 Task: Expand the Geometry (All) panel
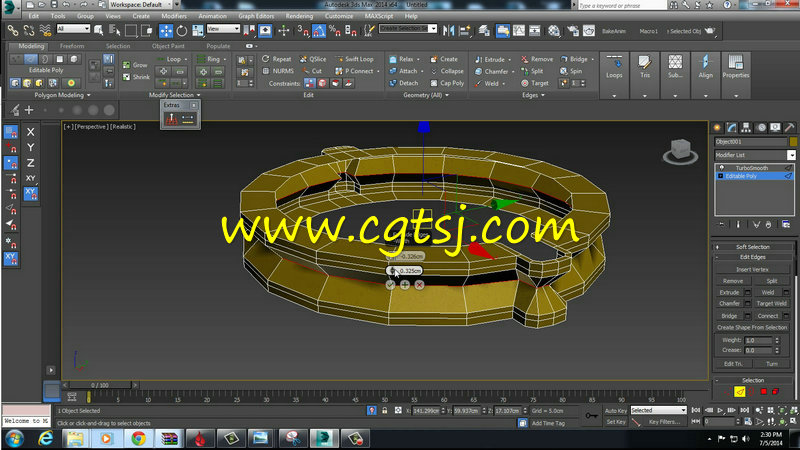click(x=426, y=95)
